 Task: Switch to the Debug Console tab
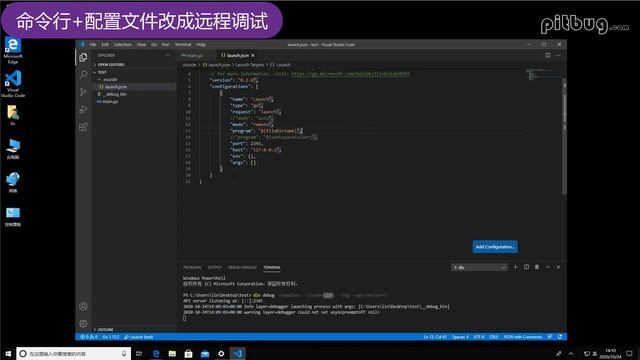[242, 267]
